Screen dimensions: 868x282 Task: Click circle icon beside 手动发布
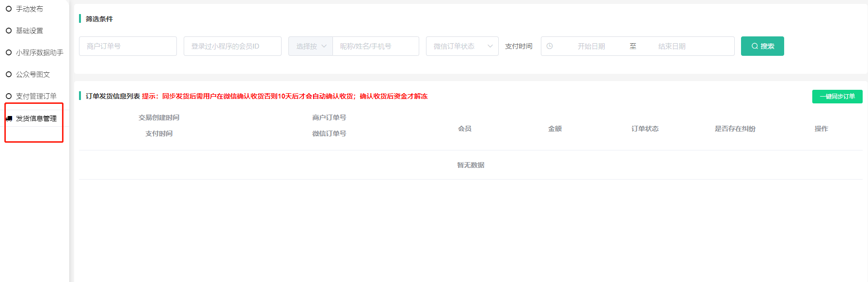pos(9,9)
